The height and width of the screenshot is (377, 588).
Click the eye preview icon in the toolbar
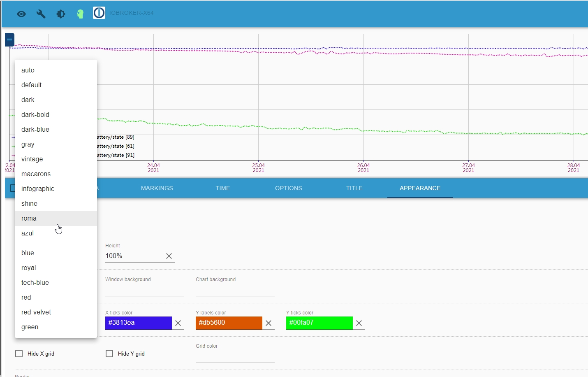click(21, 14)
